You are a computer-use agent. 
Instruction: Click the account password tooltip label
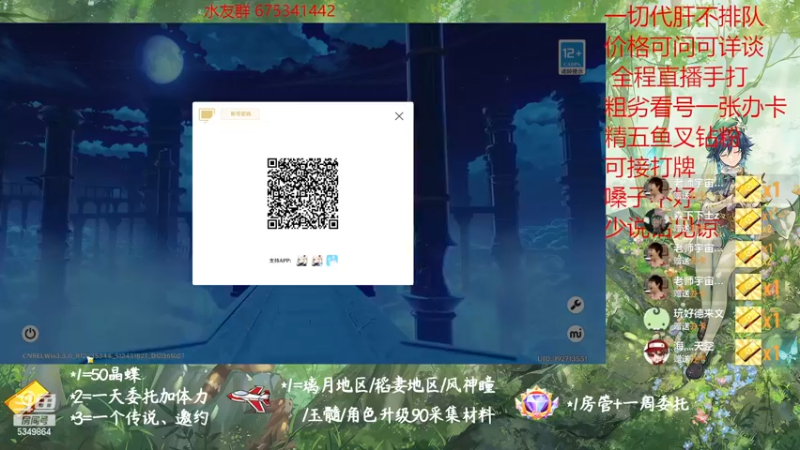coord(240,114)
